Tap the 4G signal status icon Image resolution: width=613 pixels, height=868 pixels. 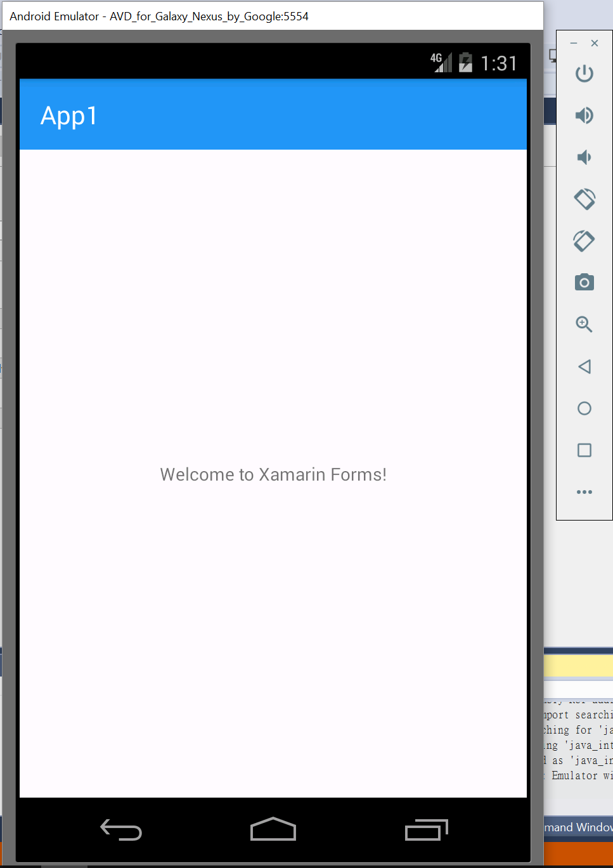[x=441, y=62]
